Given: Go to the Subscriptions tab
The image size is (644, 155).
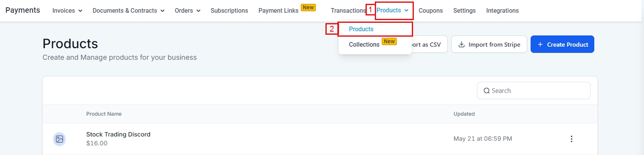Looking at the screenshot, I should (229, 11).
